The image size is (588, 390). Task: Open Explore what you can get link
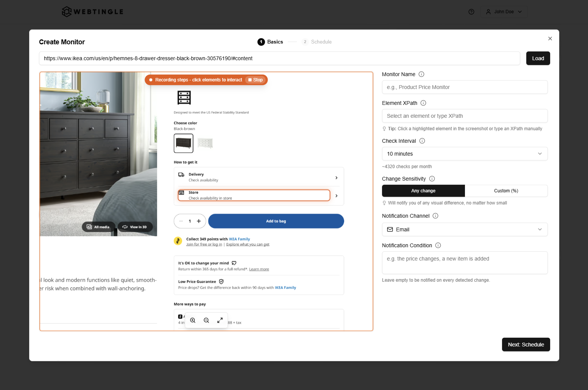pos(248,245)
